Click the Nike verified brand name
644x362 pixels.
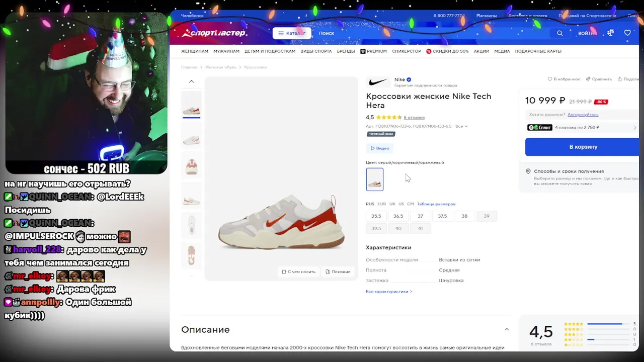click(x=403, y=79)
